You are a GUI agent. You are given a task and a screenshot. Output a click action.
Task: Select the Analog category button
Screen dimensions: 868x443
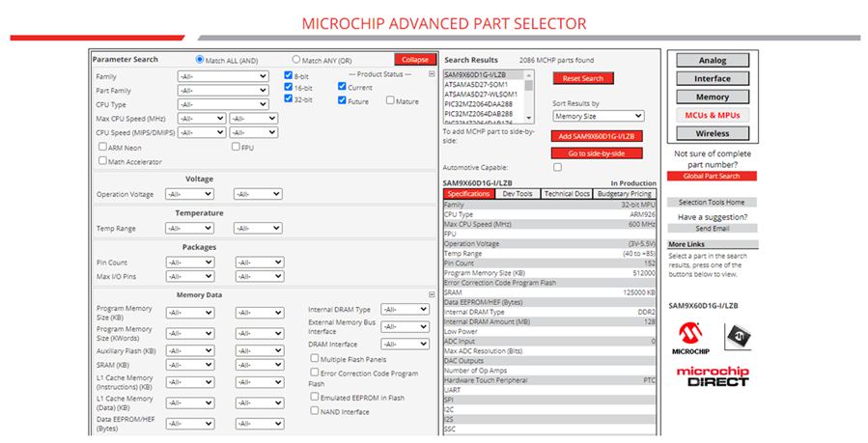pyautogui.click(x=713, y=61)
